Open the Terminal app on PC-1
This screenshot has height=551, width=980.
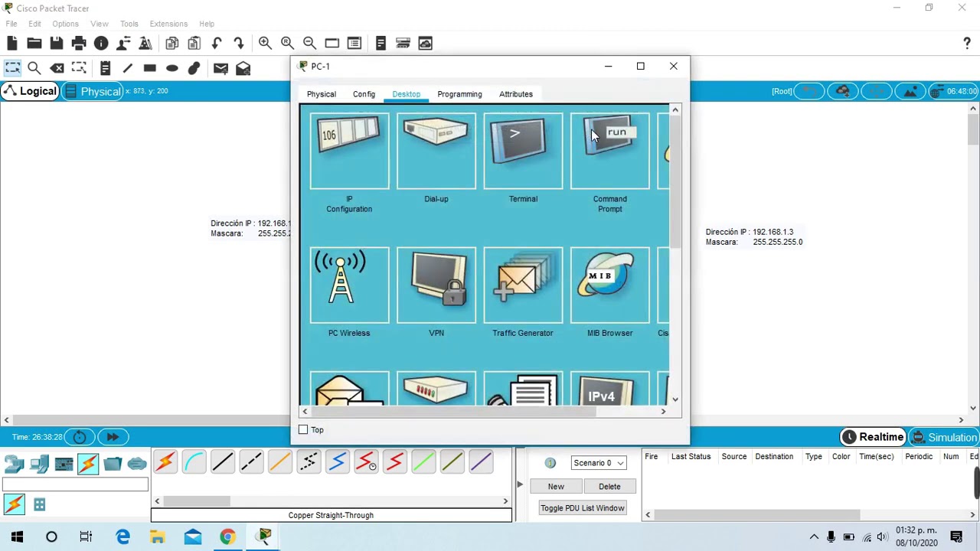[523, 151]
